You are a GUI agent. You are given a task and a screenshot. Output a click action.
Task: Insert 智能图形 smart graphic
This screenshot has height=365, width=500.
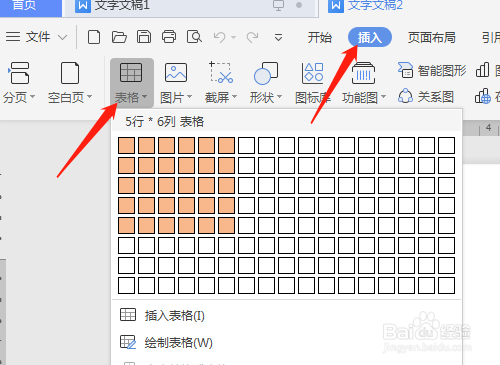tap(432, 70)
